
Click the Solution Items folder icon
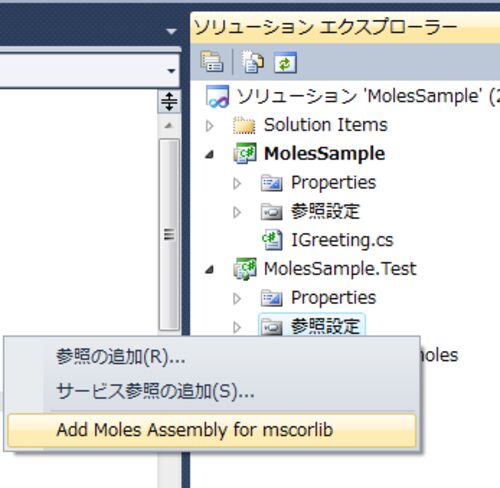pos(244,125)
